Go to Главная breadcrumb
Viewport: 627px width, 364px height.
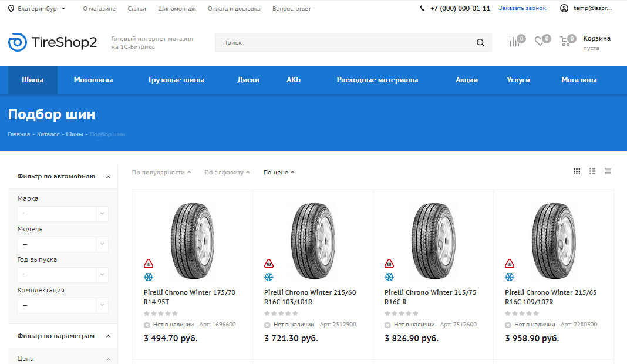pos(19,134)
